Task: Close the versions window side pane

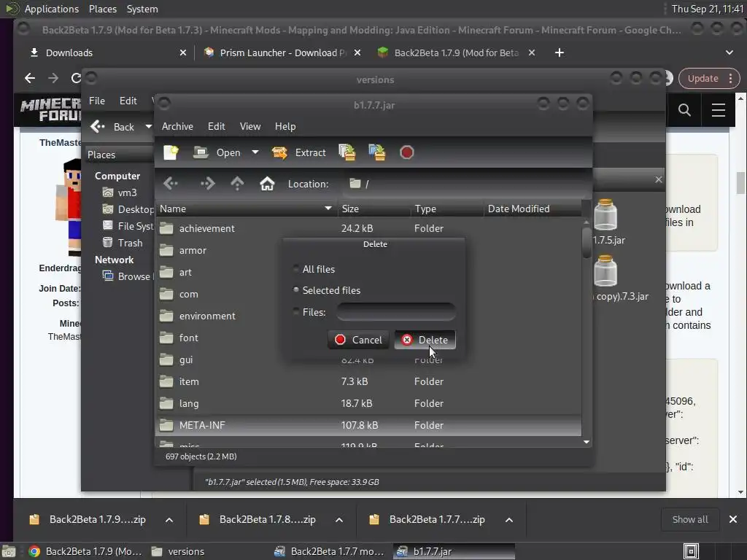Action: coord(659,179)
